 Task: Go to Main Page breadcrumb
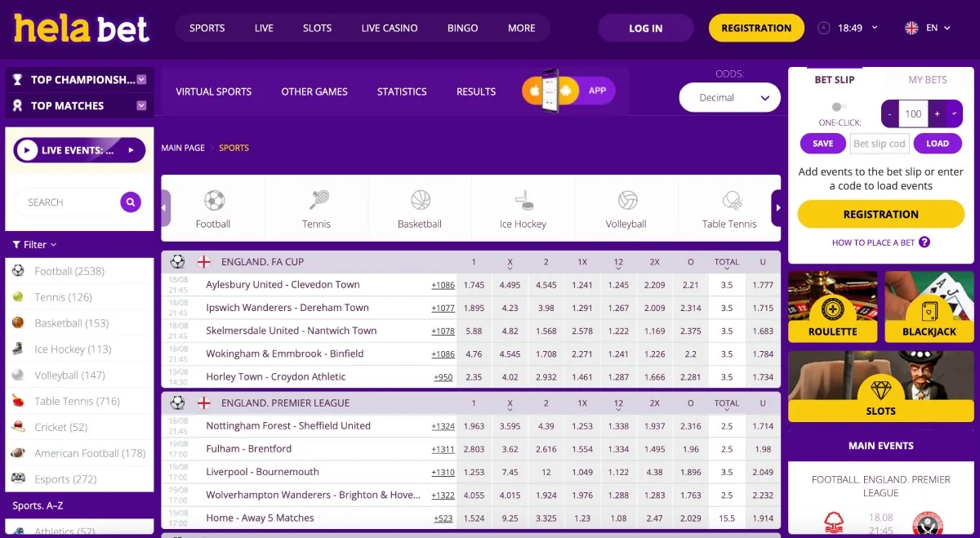(x=183, y=148)
